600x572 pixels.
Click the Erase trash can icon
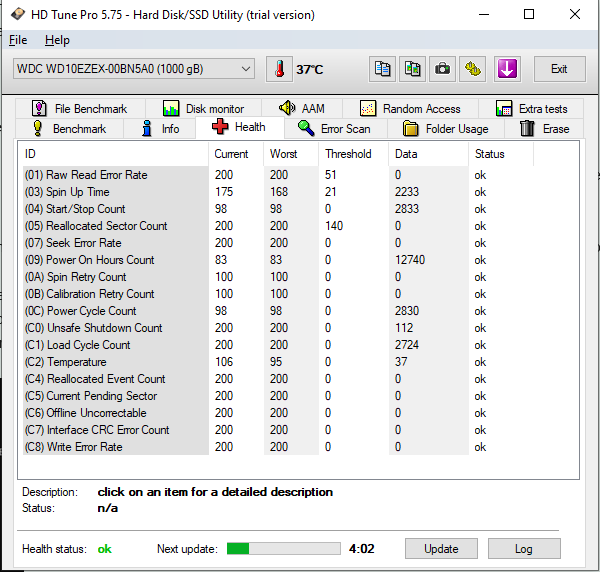[527, 129]
